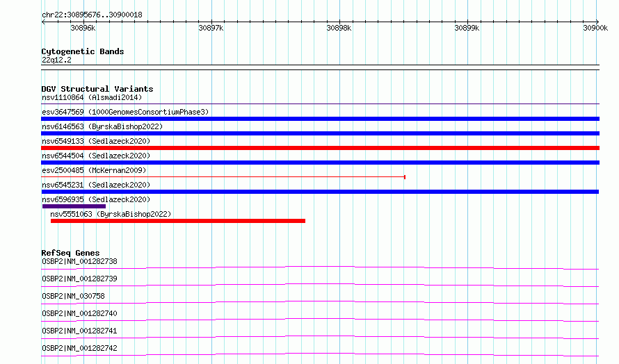
Task: Open variant label nsv1110864 (Alsmadi2014)
Action: pos(92,97)
